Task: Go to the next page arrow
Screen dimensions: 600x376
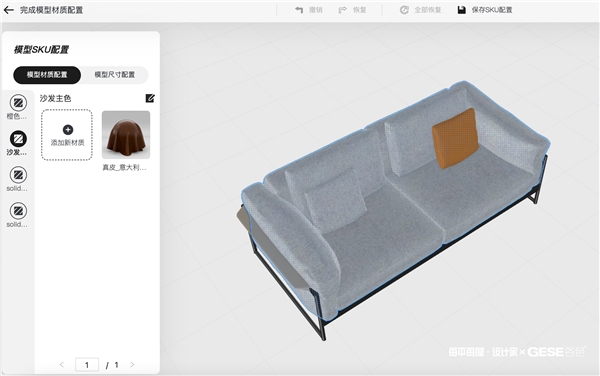Action: click(132, 365)
